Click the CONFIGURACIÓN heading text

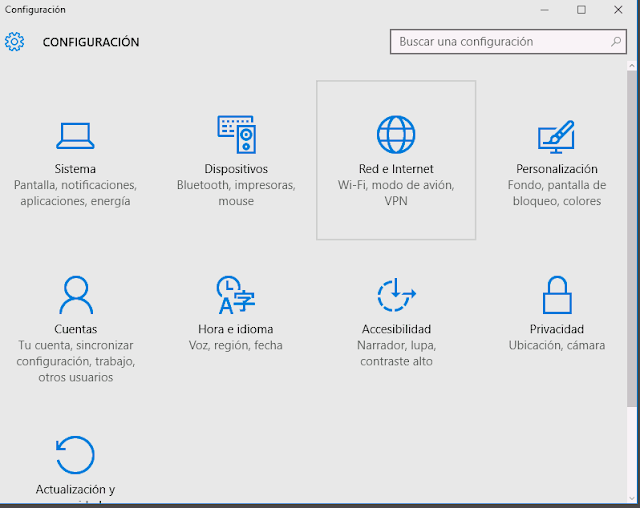pos(91,42)
